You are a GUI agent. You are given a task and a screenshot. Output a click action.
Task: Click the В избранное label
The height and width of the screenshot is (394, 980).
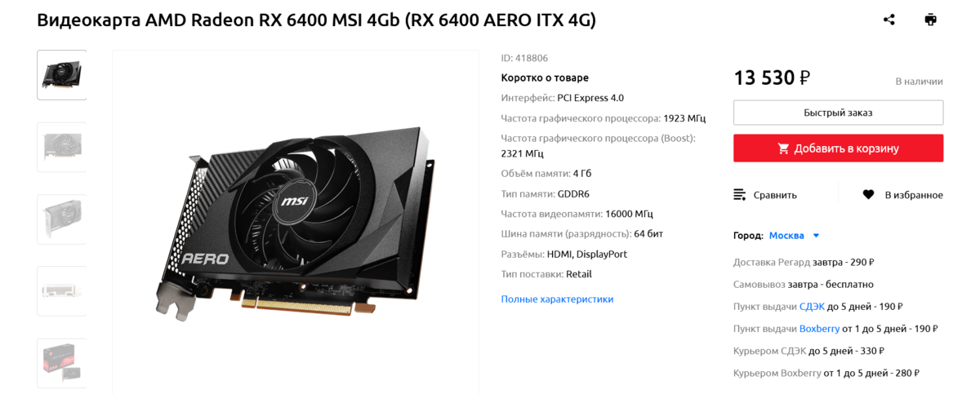pyautogui.click(x=914, y=195)
